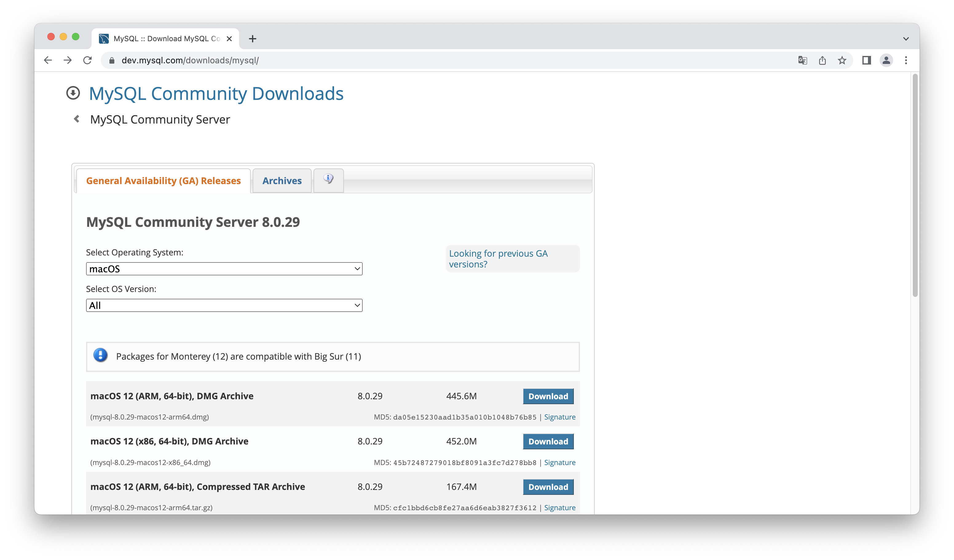Viewport: 954px width, 560px height.
Task: Click the share page icon
Action: pos(822,60)
